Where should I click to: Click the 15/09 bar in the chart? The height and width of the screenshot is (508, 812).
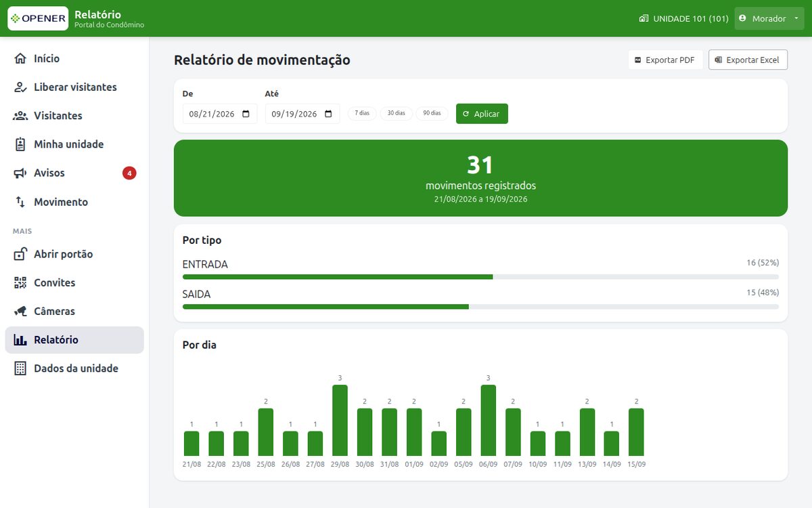click(636, 432)
